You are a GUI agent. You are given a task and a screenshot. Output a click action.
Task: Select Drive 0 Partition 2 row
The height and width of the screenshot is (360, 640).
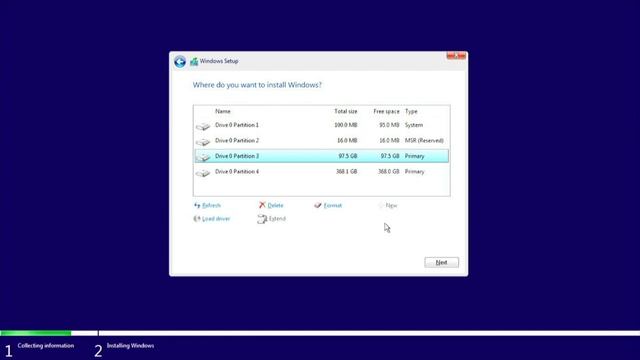pyautogui.click(x=322, y=141)
